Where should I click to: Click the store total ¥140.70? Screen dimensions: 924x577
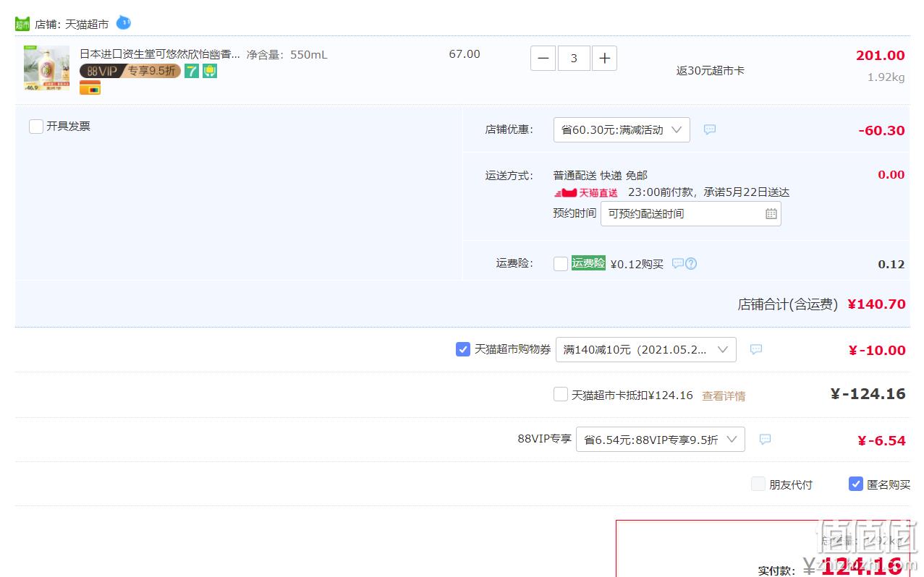click(x=876, y=304)
